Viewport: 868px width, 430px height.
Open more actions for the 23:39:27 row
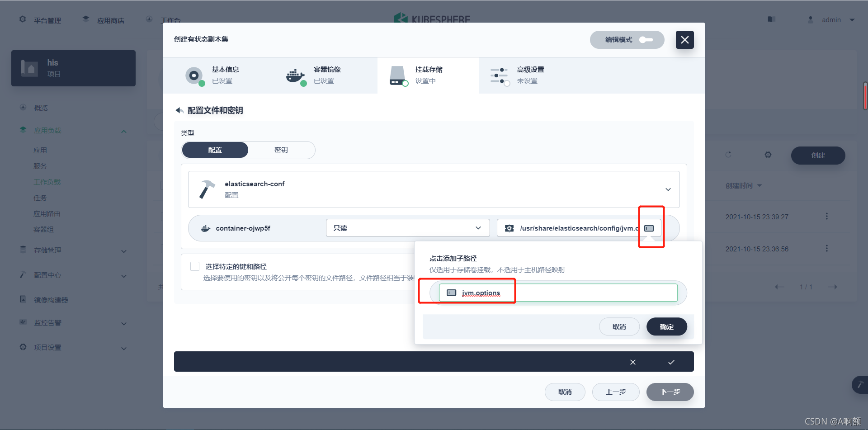click(x=827, y=216)
